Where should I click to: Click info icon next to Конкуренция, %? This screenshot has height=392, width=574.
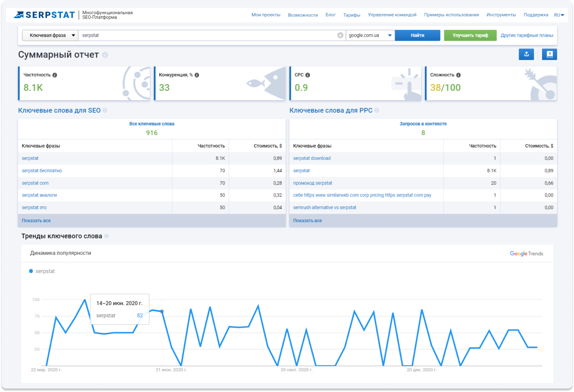[x=197, y=75]
